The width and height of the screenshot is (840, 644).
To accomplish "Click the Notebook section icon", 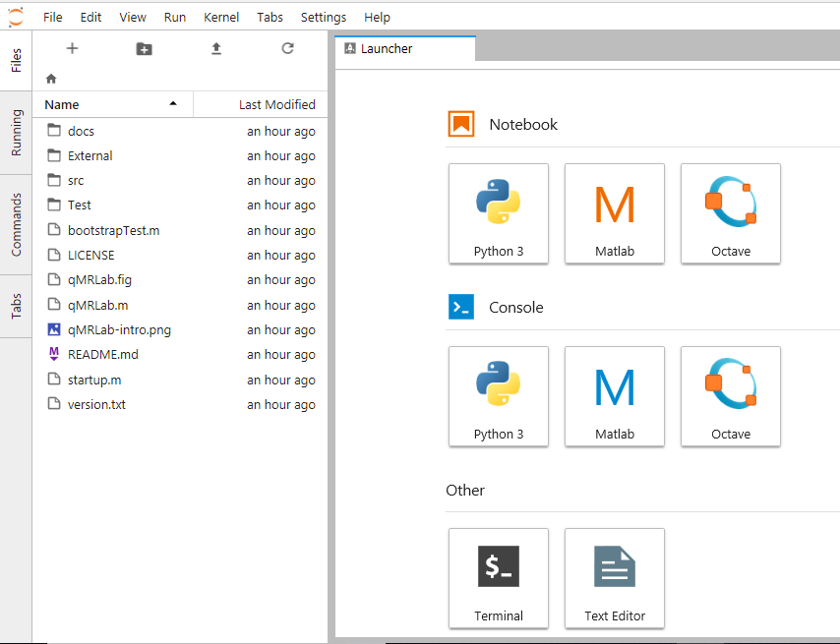I will [x=461, y=124].
